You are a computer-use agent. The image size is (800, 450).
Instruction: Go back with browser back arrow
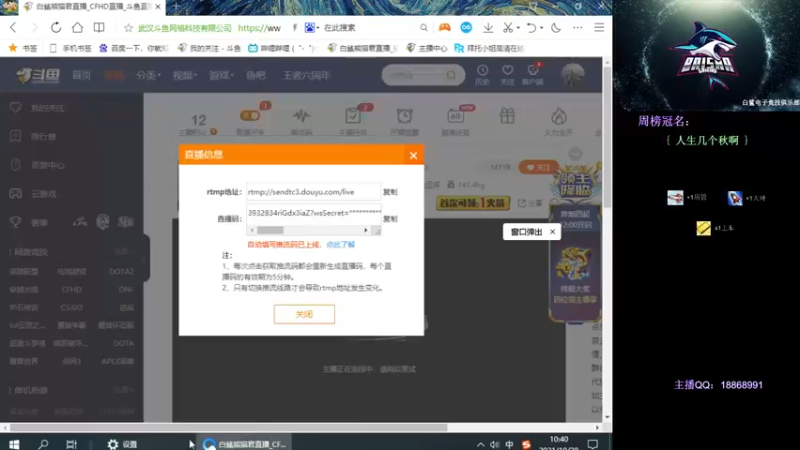(13, 28)
